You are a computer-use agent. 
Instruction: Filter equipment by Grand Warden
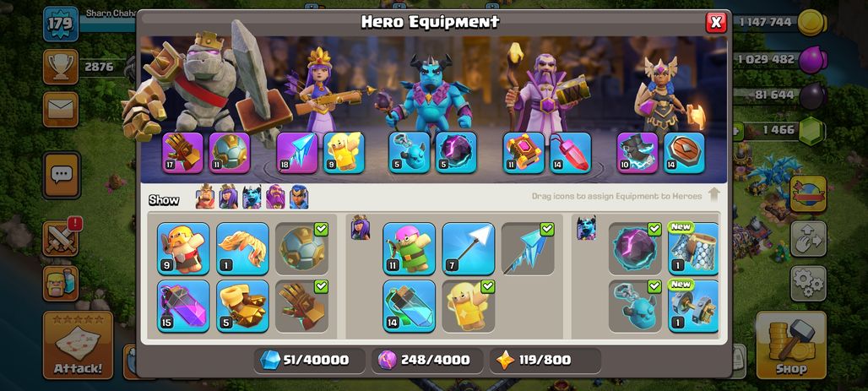tap(275, 197)
